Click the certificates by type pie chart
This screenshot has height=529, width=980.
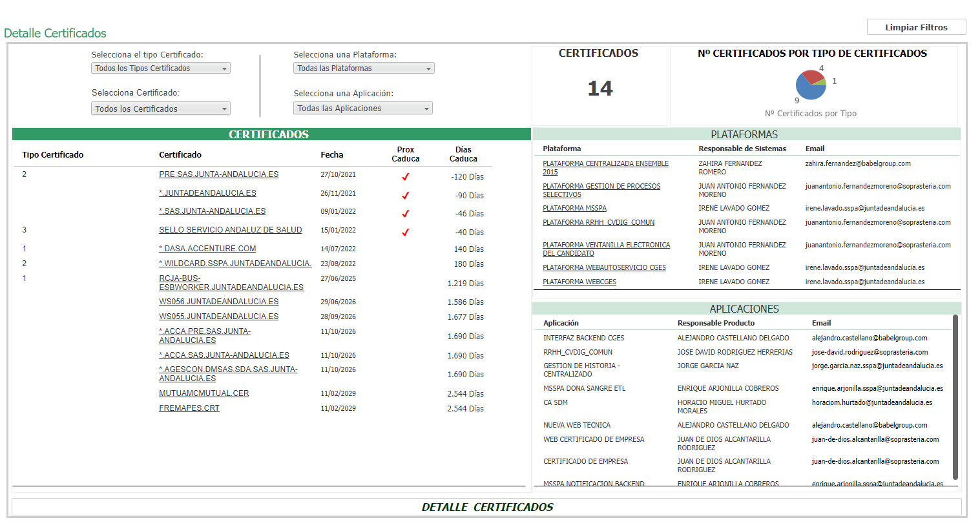[x=811, y=85]
